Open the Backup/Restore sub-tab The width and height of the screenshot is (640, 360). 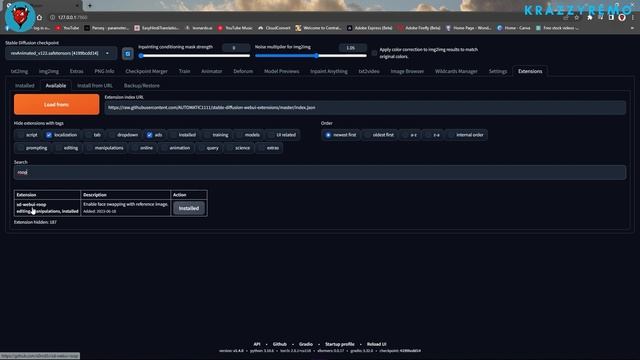(x=142, y=86)
